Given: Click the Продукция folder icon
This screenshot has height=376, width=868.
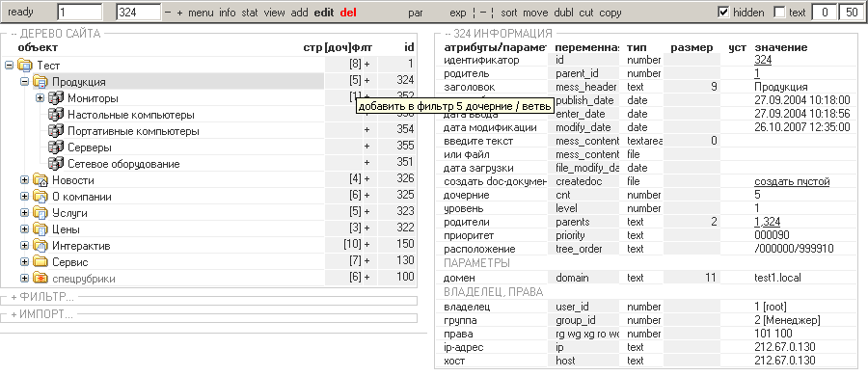Looking at the screenshot, I should coord(41,82).
